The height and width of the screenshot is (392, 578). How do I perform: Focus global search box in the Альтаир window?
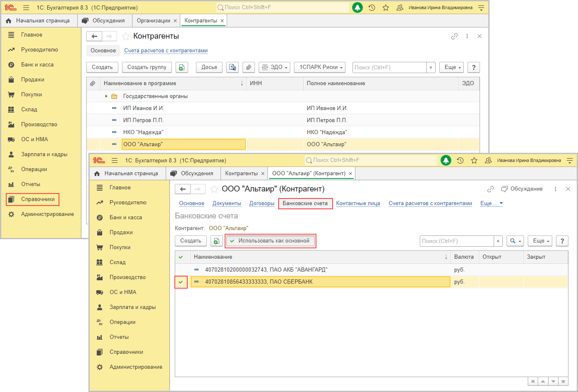[x=371, y=160]
